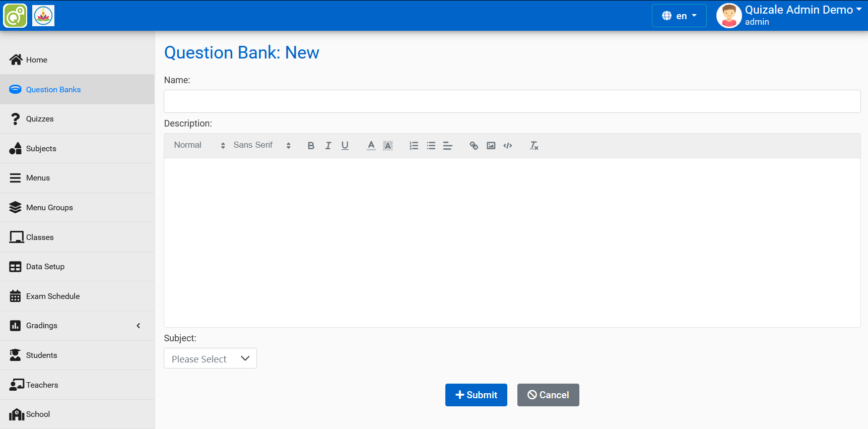Open Exam Schedule from the sidebar

click(x=53, y=296)
